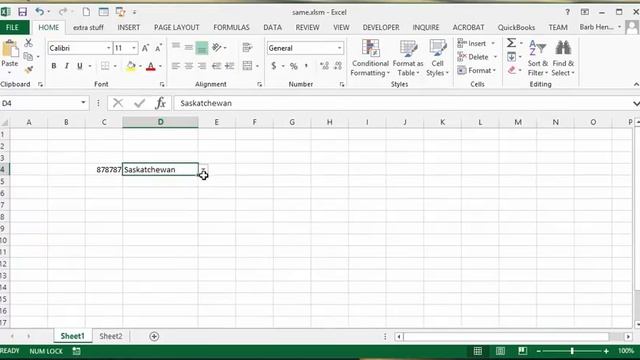Viewport: 640px width, 360px height.
Task: Click the Paste clipboard icon
Action: pos(10,49)
